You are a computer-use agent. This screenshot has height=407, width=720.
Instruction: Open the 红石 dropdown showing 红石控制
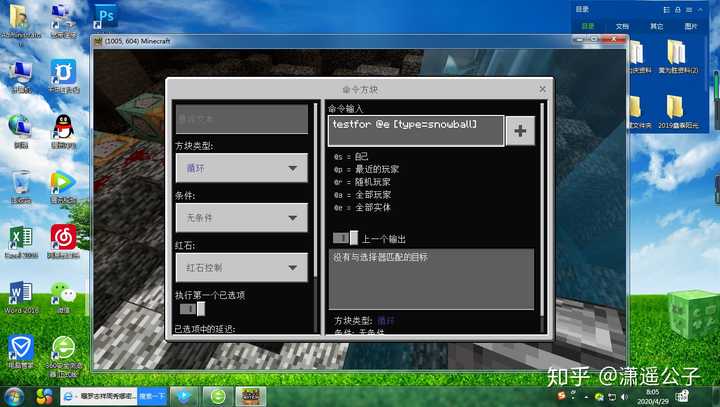pyautogui.click(x=242, y=267)
